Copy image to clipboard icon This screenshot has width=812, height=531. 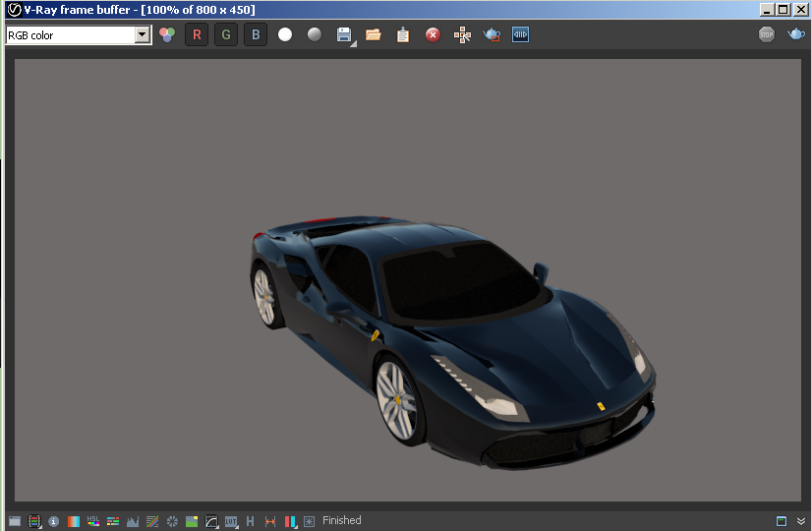[403, 34]
